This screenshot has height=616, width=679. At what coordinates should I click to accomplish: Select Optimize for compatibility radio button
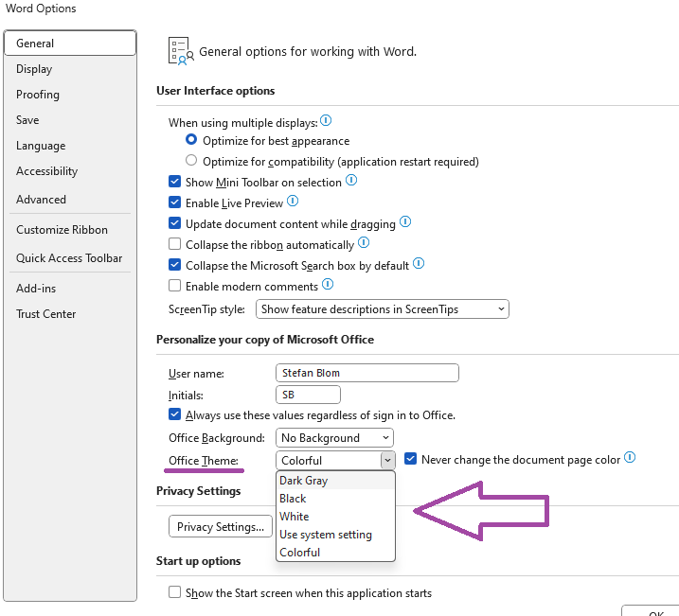[191, 161]
